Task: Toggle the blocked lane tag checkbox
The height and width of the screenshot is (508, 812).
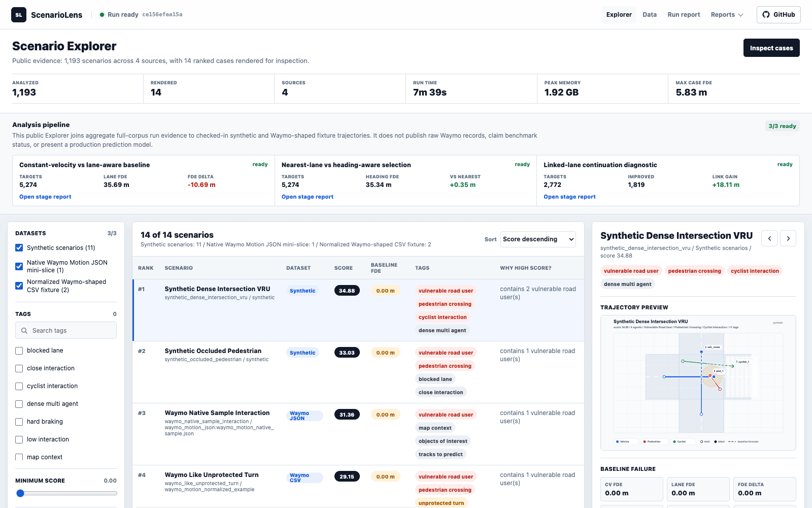Action: tap(19, 351)
